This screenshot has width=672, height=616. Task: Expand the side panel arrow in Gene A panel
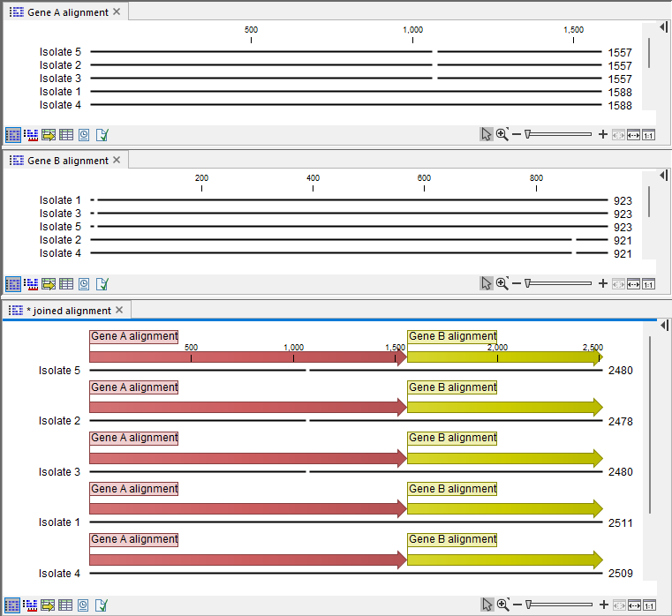point(662,27)
